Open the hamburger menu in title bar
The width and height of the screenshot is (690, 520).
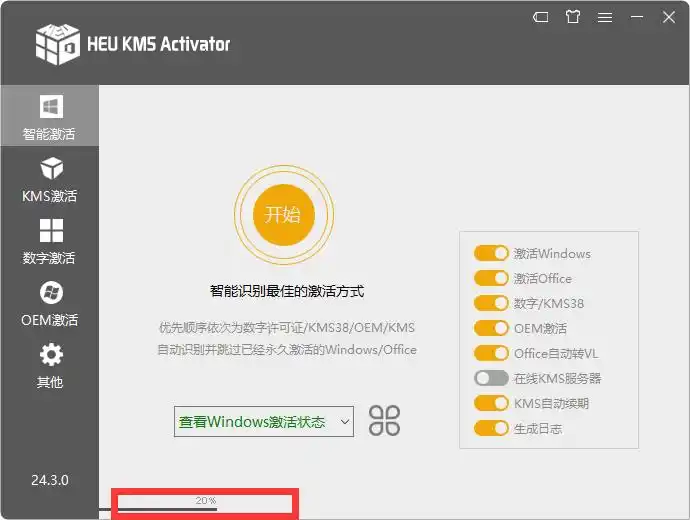pos(604,17)
